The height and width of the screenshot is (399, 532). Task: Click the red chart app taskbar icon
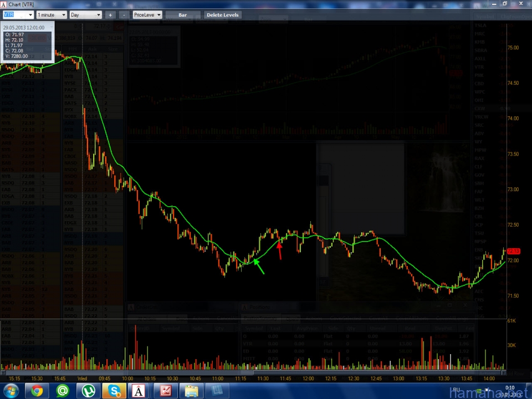(165, 391)
